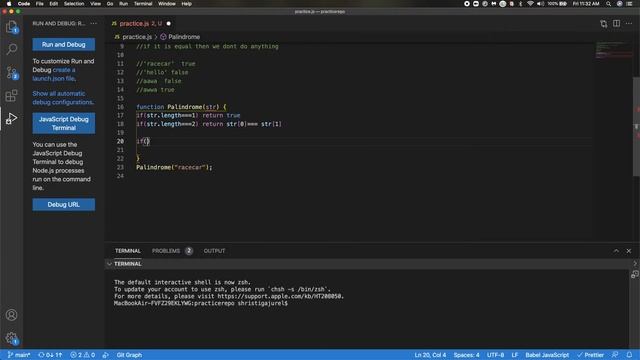
Task: Click the terminal command prompt line
Action: pos(201,303)
